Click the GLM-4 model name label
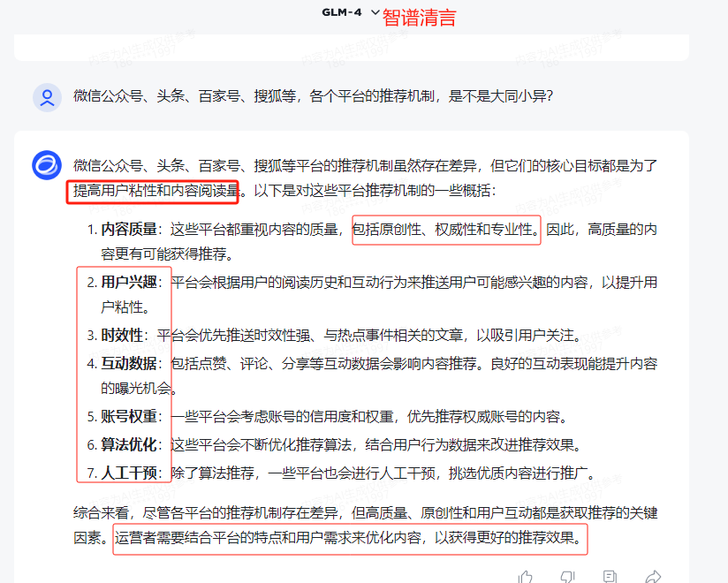Image resolution: width=728 pixels, height=583 pixels. (341, 12)
